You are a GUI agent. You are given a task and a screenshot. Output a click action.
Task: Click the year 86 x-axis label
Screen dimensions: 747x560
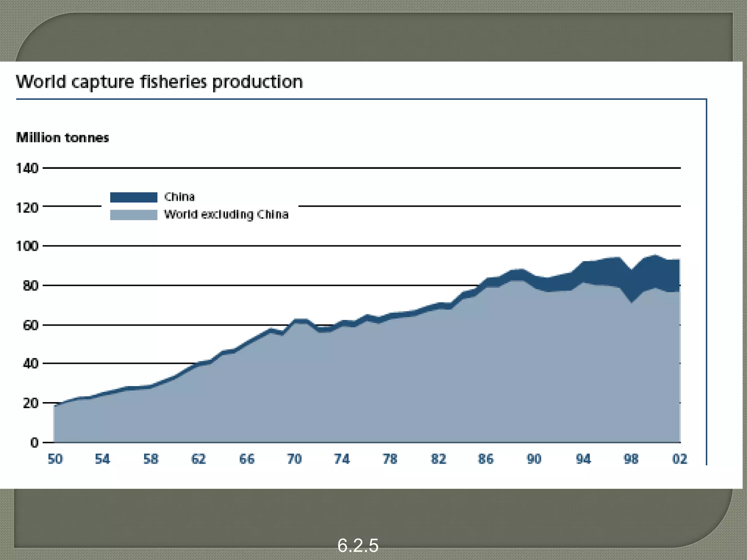pos(485,459)
